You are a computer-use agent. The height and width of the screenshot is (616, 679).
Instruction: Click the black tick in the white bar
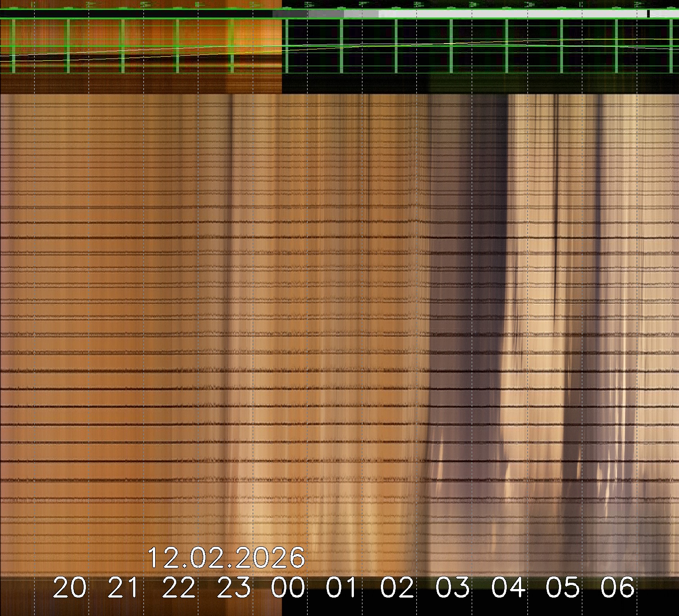tap(648, 14)
